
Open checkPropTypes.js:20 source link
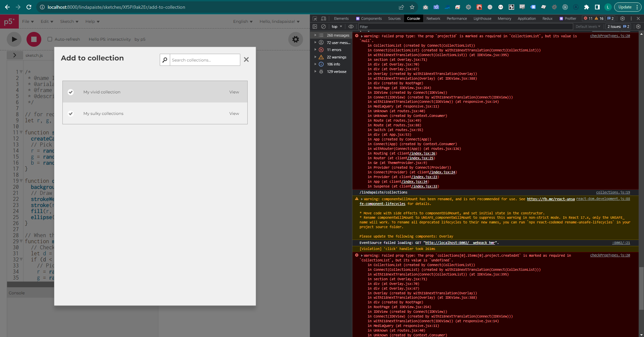610,36
